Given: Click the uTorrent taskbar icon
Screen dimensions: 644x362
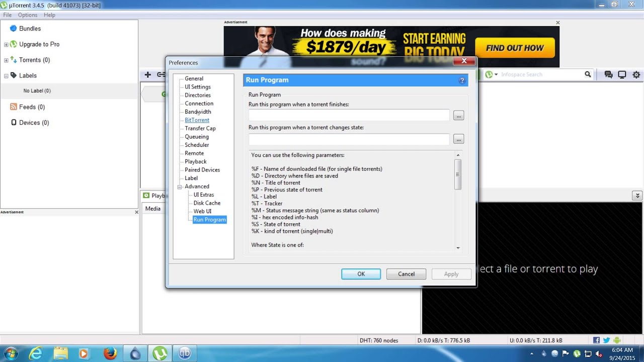Looking at the screenshot, I should 160,353.
